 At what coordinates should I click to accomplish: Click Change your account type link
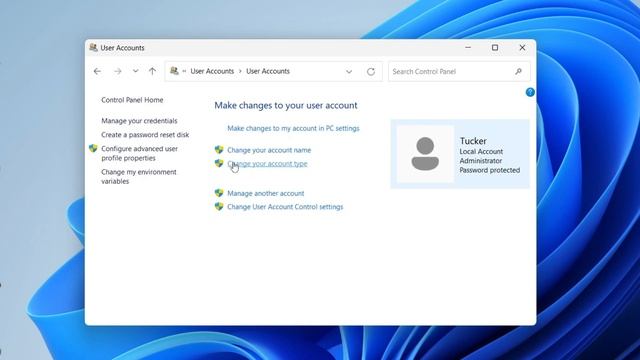pyautogui.click(x=267, y=164)
